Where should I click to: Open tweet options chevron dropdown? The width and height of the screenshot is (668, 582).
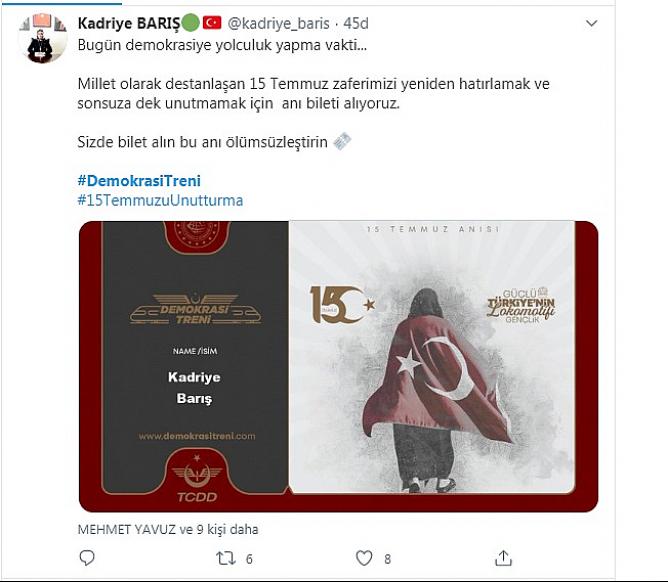[591, 23]
